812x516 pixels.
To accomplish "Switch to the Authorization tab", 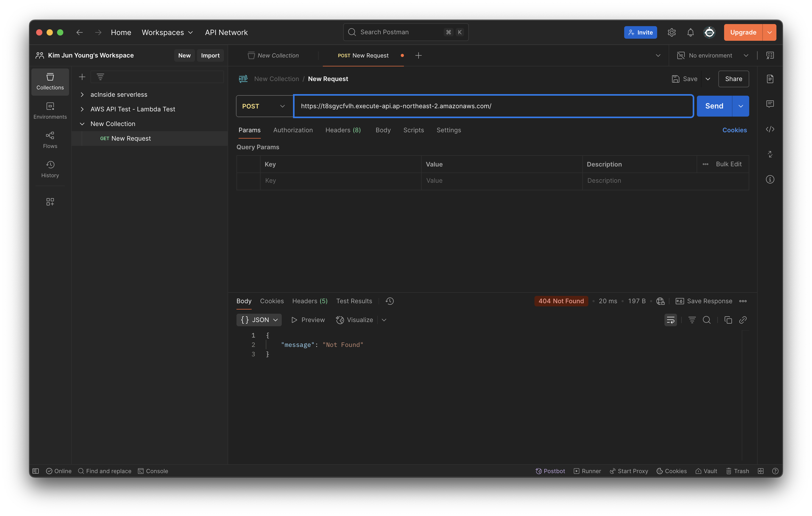I will [293, 130].
